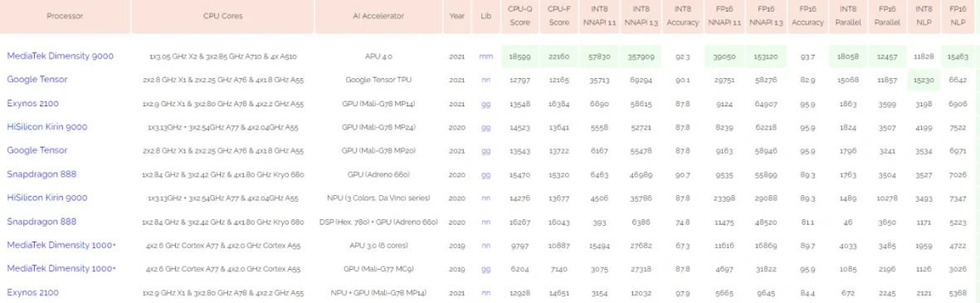Open the Exynos 2100 GPU row link

tap(32, 103)
